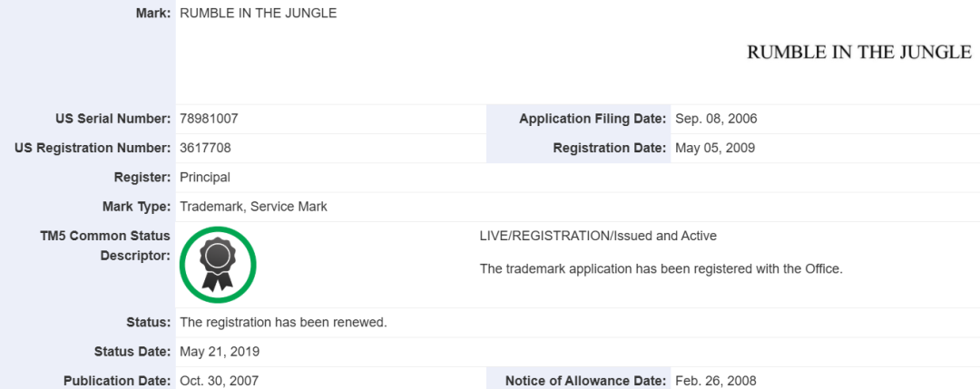Click the large RUMBLE IN THE JUNGLE mark drawing

click(858, 53)
